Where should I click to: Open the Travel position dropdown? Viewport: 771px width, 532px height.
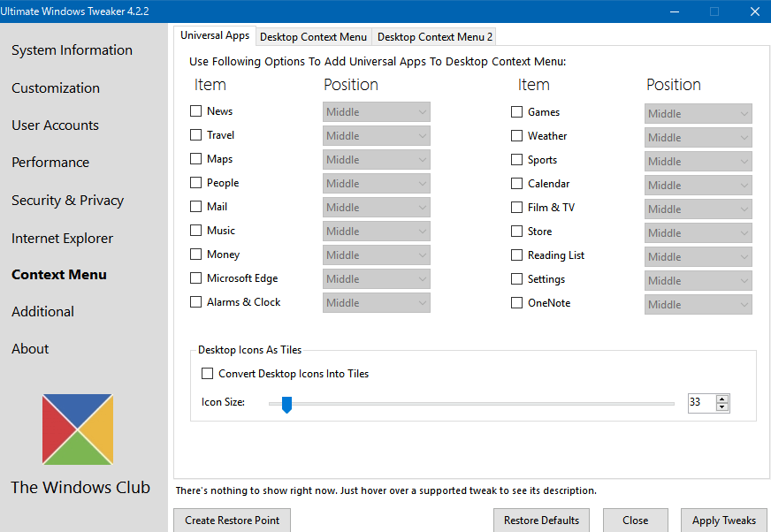[x=377, y=136]
